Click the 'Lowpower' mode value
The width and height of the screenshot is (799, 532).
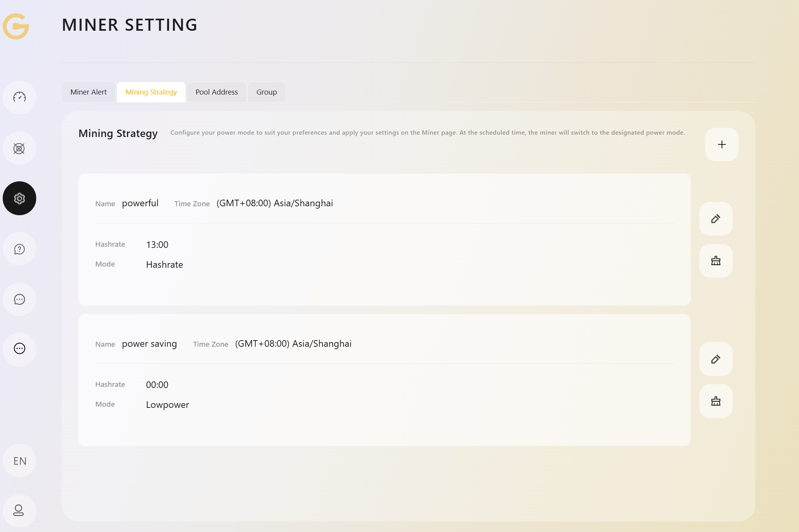167,405
